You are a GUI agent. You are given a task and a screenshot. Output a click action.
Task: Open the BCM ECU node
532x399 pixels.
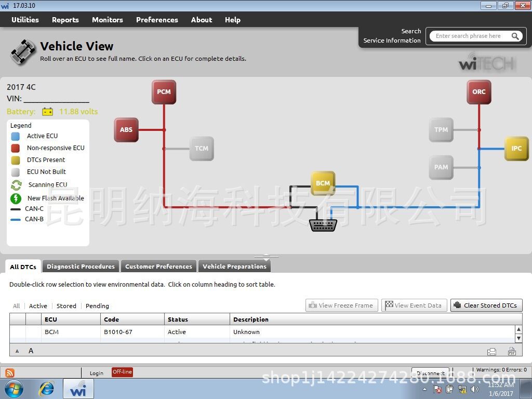[323, 183]
